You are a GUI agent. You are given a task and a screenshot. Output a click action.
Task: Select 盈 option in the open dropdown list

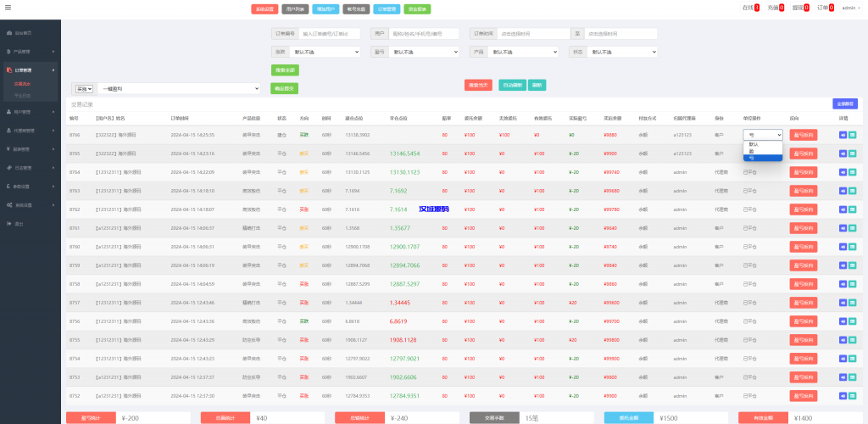coord(751,151)
